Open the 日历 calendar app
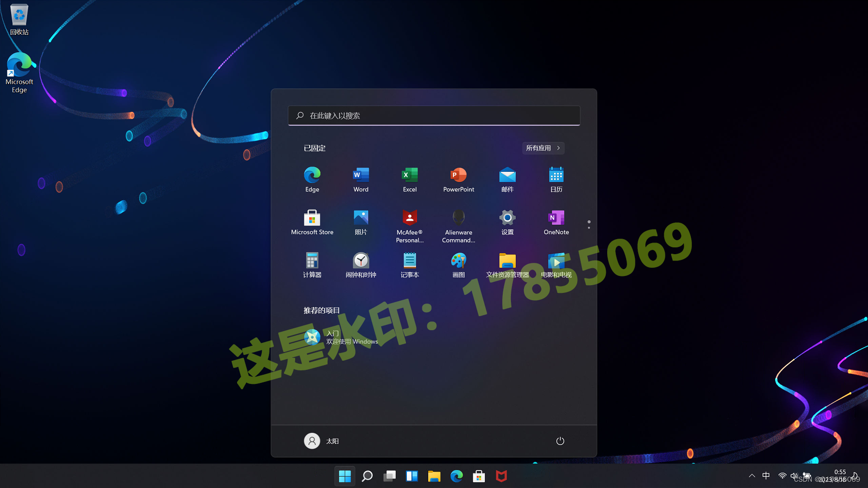Screen dimensions: 868x488 (x=556, y=180)
